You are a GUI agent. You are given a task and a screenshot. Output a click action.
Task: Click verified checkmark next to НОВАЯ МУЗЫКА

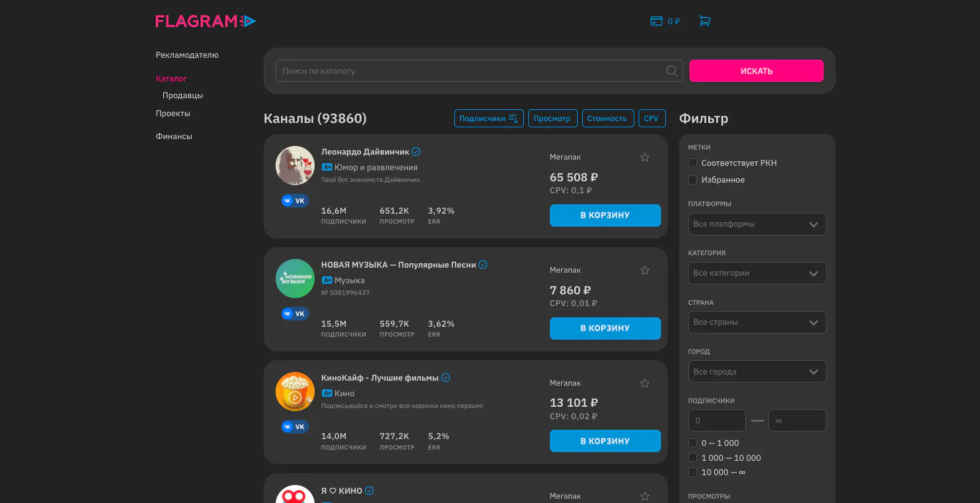[483, 265]
